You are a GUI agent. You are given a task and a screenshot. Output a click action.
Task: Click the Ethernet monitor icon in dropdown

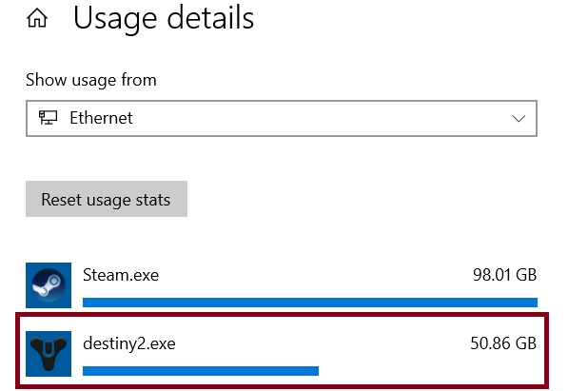pos(47,119)
